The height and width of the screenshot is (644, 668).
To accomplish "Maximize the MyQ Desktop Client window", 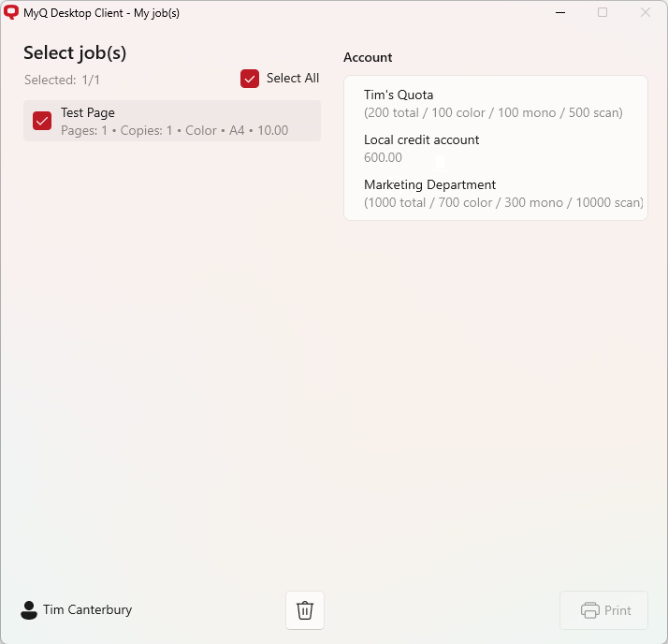I will point(603,13).
